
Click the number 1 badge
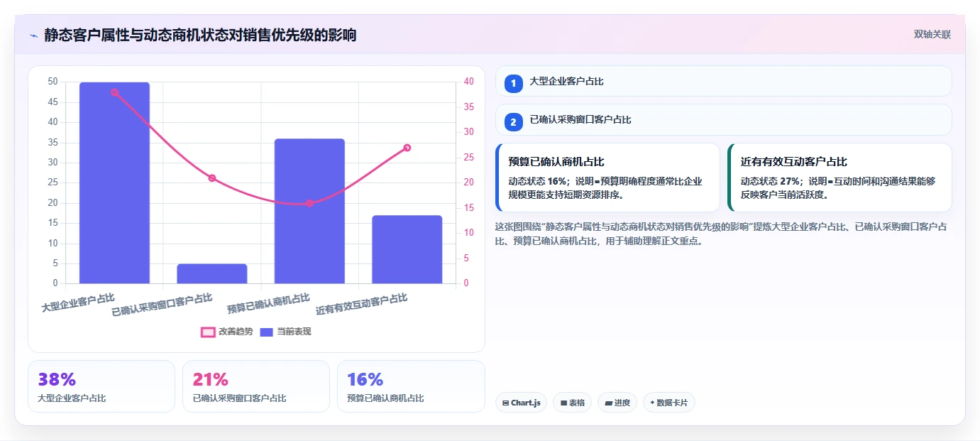[514, 83]
